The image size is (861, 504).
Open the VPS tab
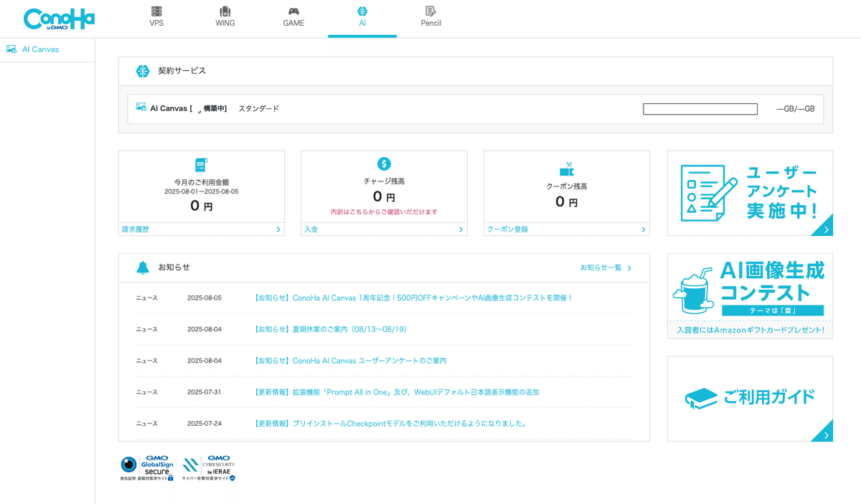click(156, 17)
